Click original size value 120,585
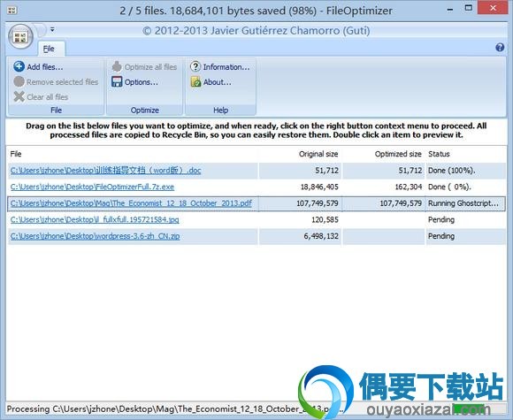The width and height of the screenshot is (513, 420). coord(325,219)
